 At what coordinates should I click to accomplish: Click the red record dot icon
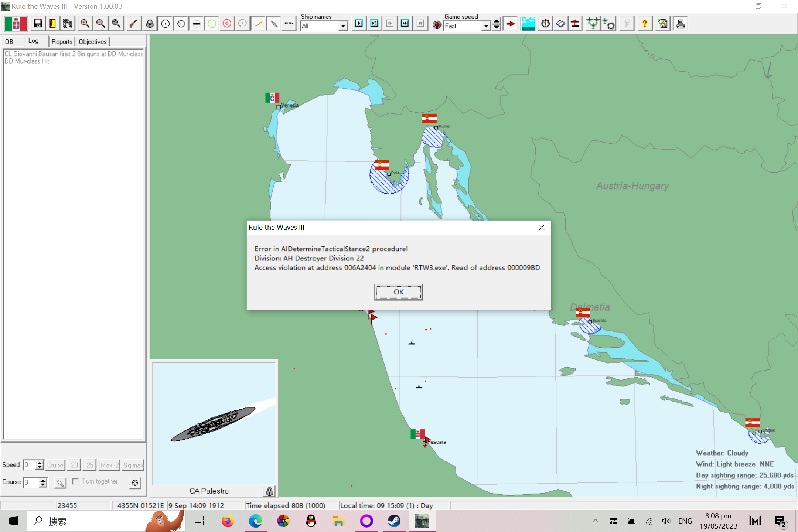pyautogui.click(x=437, y=25)
